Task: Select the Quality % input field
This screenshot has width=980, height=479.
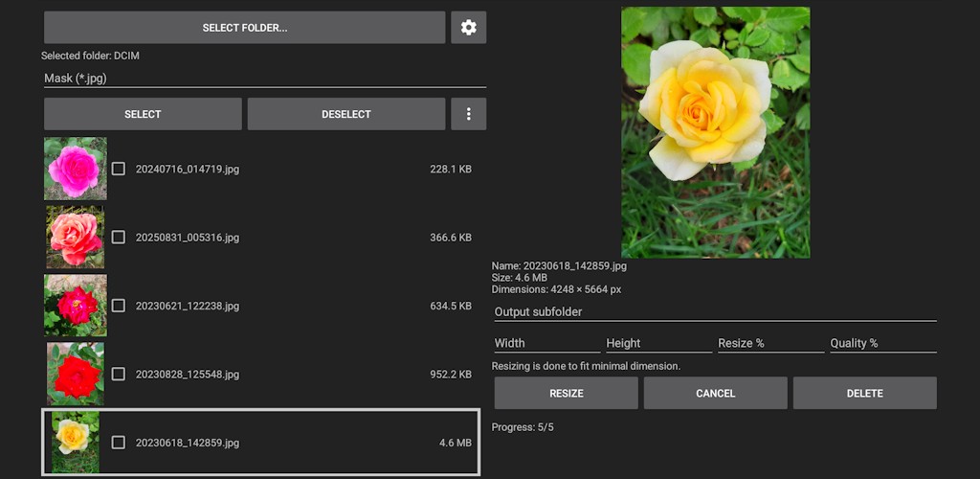Action: [882, 343]
